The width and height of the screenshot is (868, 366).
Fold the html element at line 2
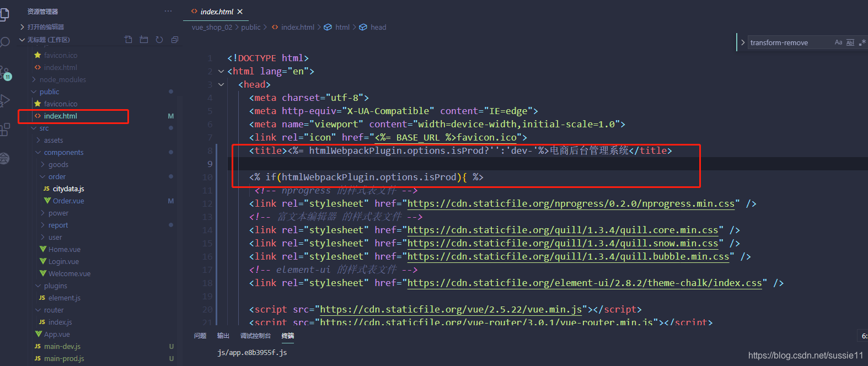click(x=221, y=71)
